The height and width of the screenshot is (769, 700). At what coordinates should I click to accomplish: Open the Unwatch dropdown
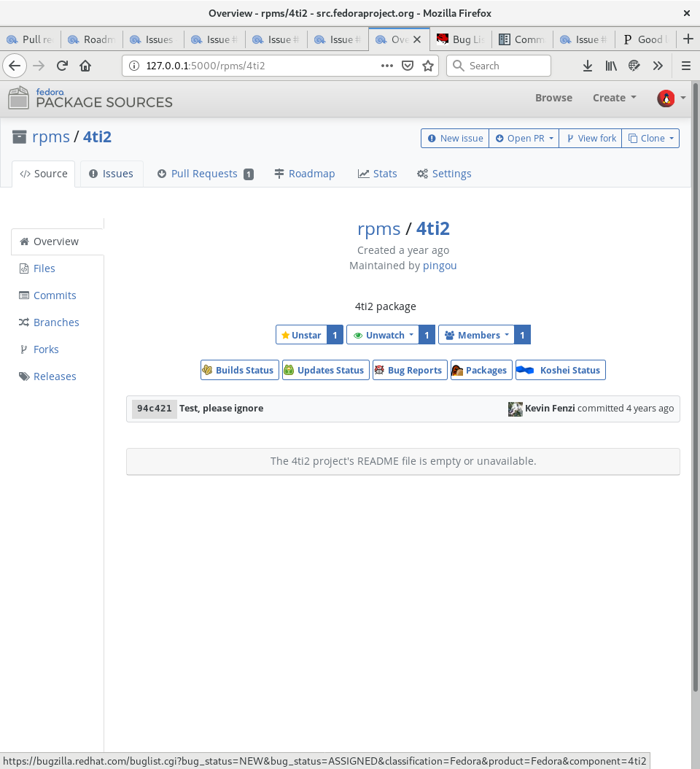[383, 335]
